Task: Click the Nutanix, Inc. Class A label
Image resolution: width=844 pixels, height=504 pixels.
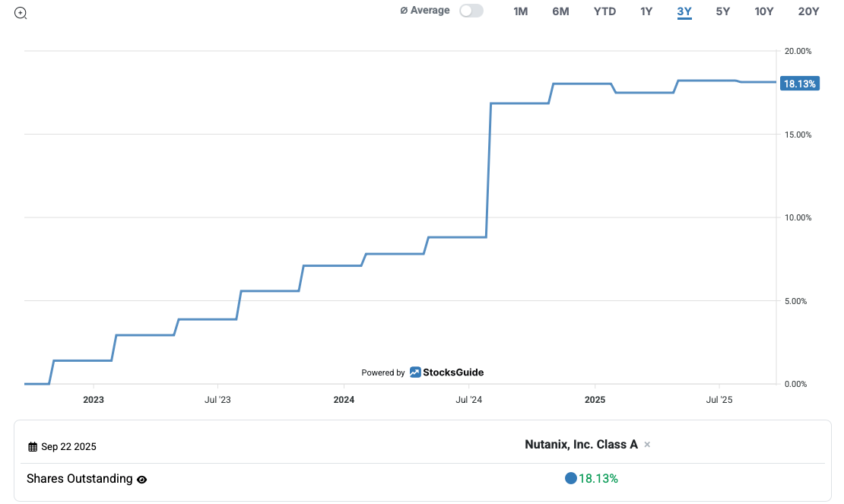Action: click(581, 444)
